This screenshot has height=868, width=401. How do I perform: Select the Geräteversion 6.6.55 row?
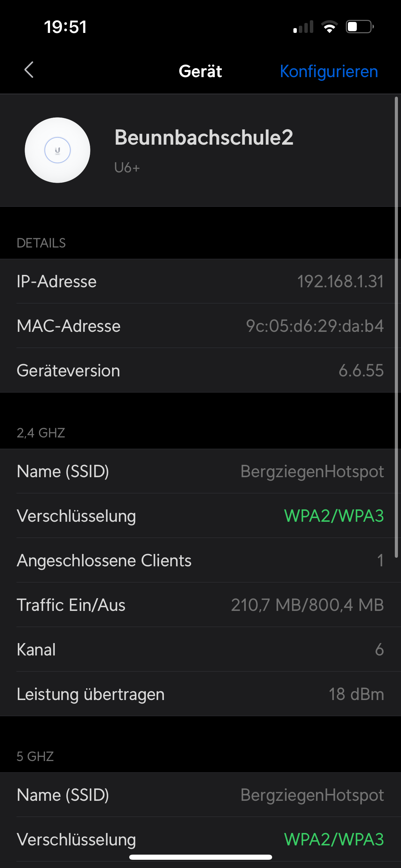[x=200, y=371]
